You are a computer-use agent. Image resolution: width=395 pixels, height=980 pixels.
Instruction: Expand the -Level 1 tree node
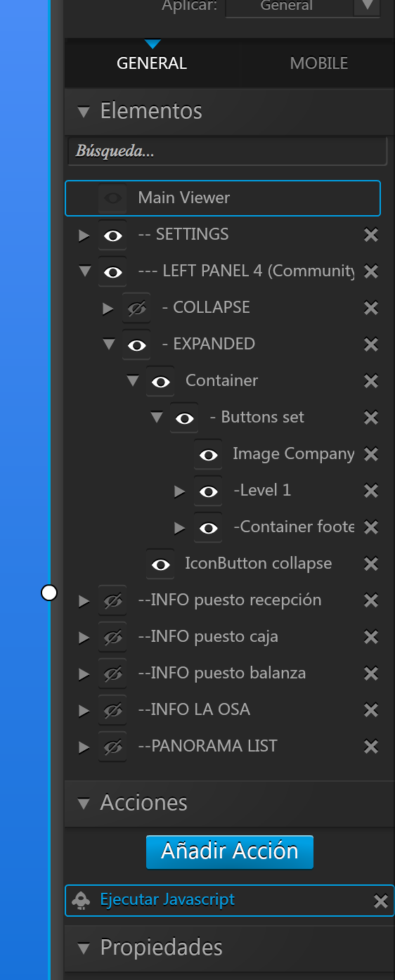(x=180, y=491)
